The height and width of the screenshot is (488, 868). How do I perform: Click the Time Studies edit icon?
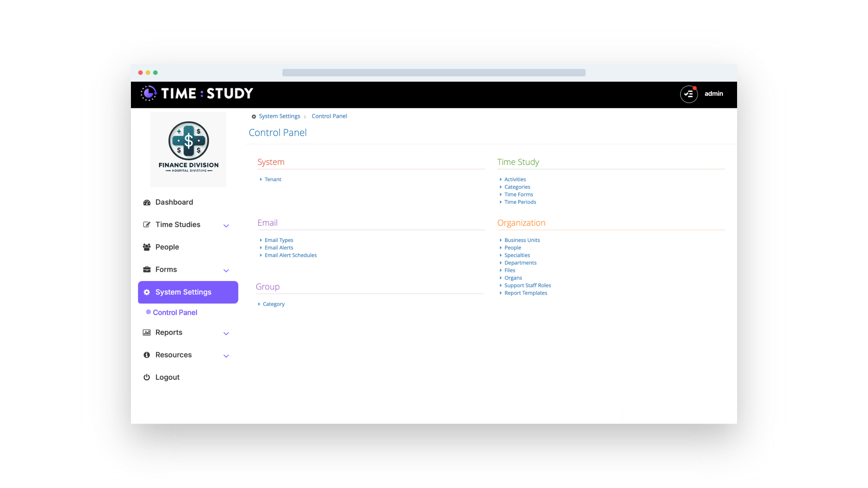pos(146,225)
